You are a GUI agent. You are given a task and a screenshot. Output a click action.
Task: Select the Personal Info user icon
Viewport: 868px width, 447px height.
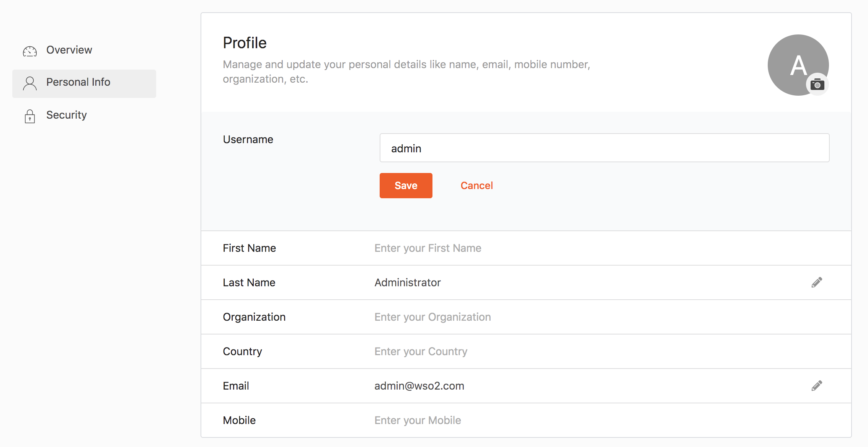[30, 83]
